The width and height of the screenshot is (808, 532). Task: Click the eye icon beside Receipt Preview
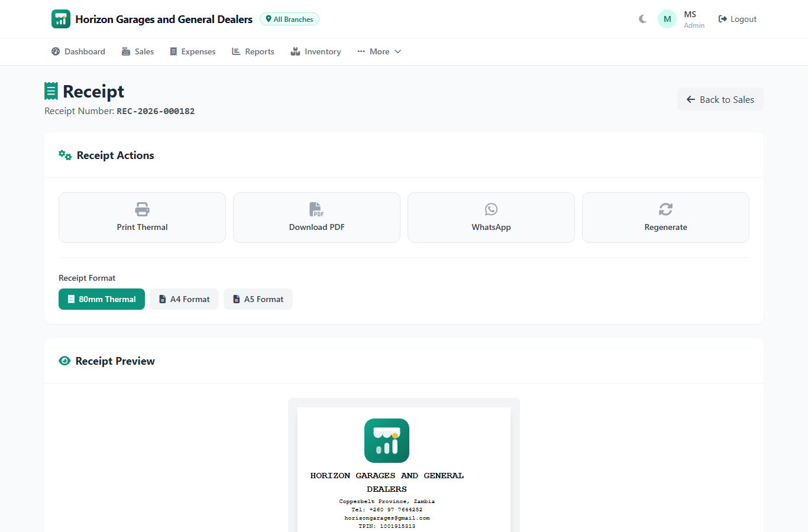pyautogui.click(x=64, y=361)
